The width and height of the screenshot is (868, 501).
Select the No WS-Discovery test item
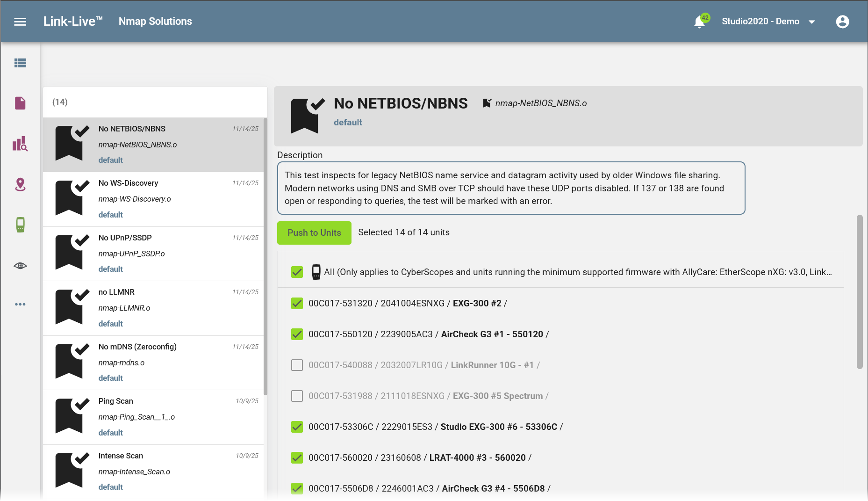pyautogui.click(x=153, y=199)
